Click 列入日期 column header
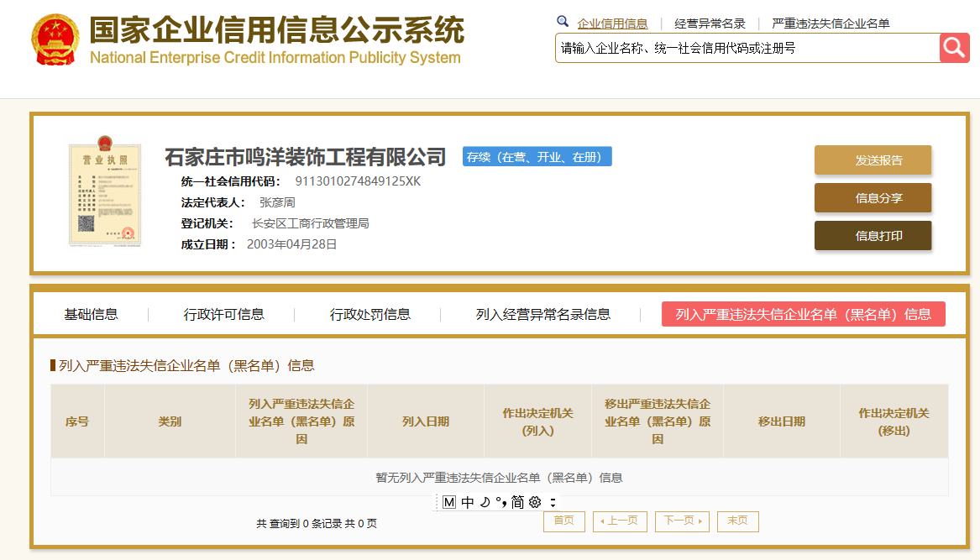This screenshot has width=980, height=560. point(426,421)
